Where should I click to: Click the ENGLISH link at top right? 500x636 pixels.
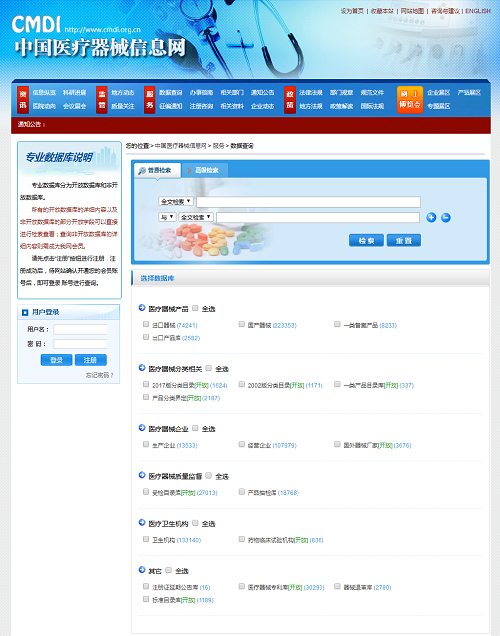point(478,11)
